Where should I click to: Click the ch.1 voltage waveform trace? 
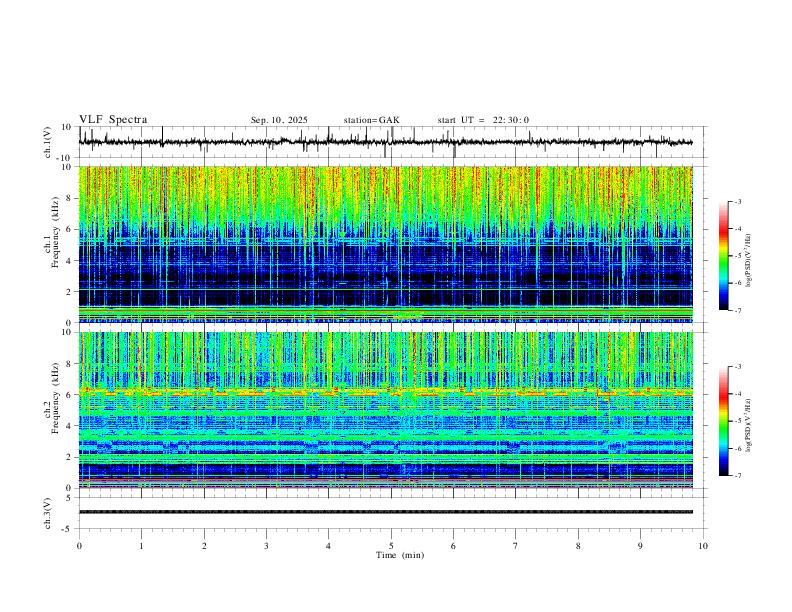click(x=385, y=142)
